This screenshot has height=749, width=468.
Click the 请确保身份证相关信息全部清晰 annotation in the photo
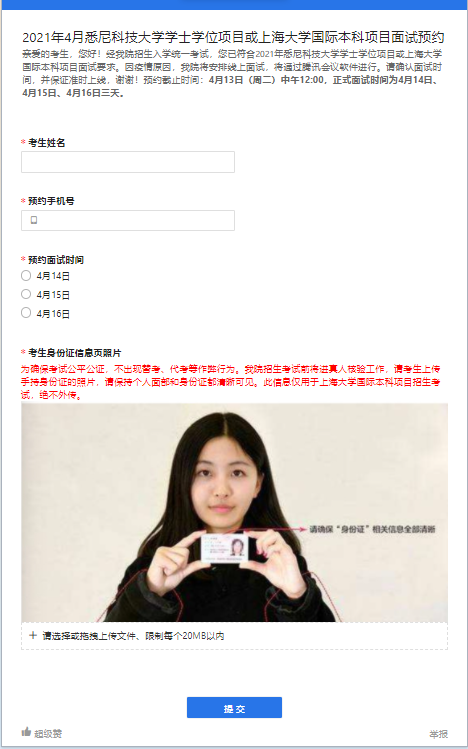(x=372, y=529)
